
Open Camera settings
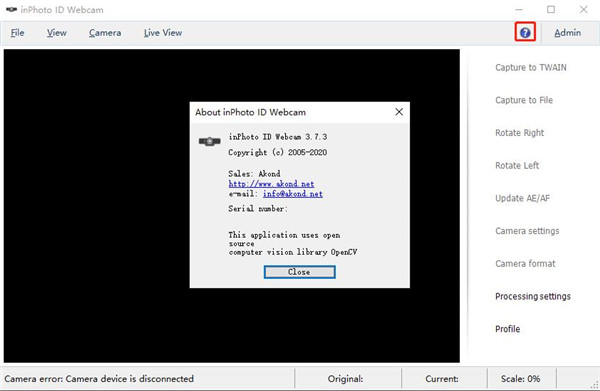coord(527,231)
